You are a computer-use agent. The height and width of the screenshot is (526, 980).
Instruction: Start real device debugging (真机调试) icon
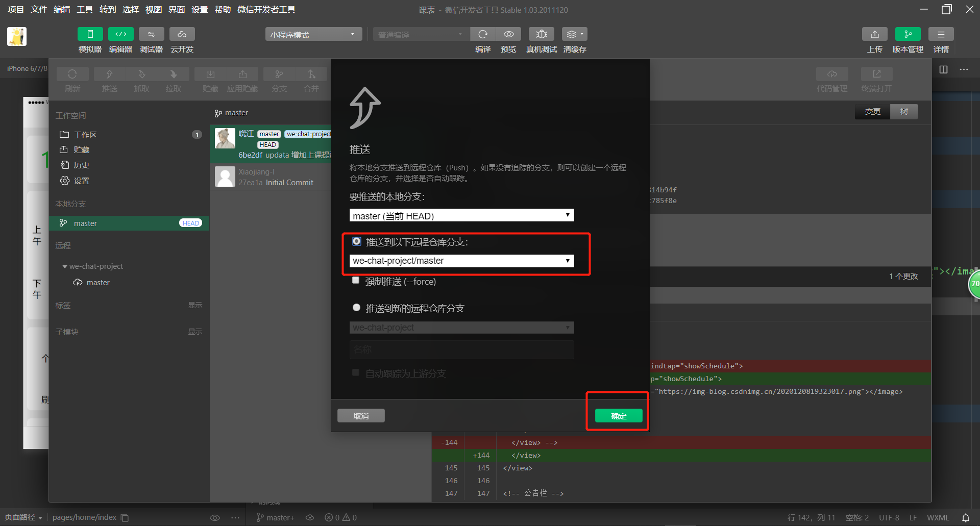pyautogui.click(x=542, y=34)
